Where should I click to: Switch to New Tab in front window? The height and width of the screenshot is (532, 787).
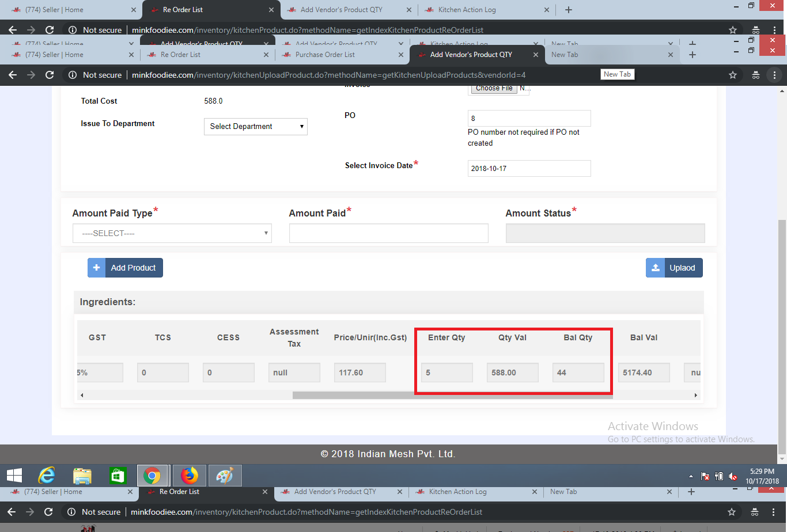point(612,55)
